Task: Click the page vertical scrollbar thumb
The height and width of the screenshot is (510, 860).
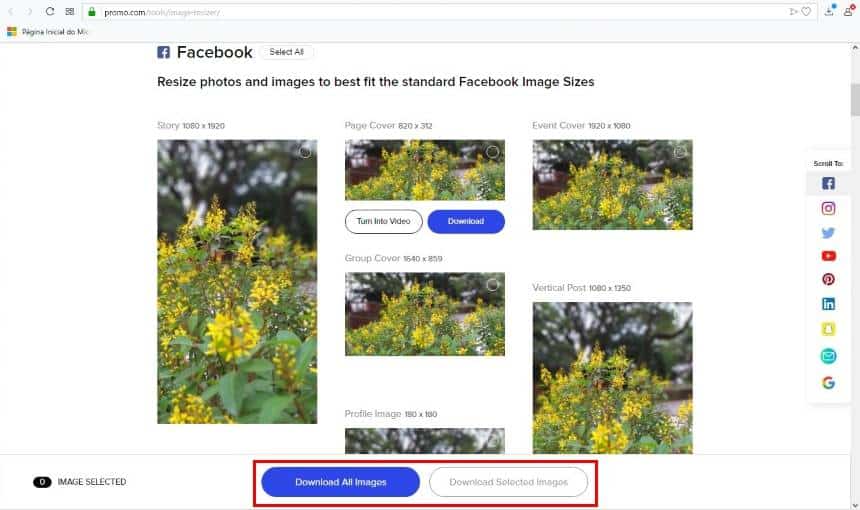Action: click(x=855, y=99)
